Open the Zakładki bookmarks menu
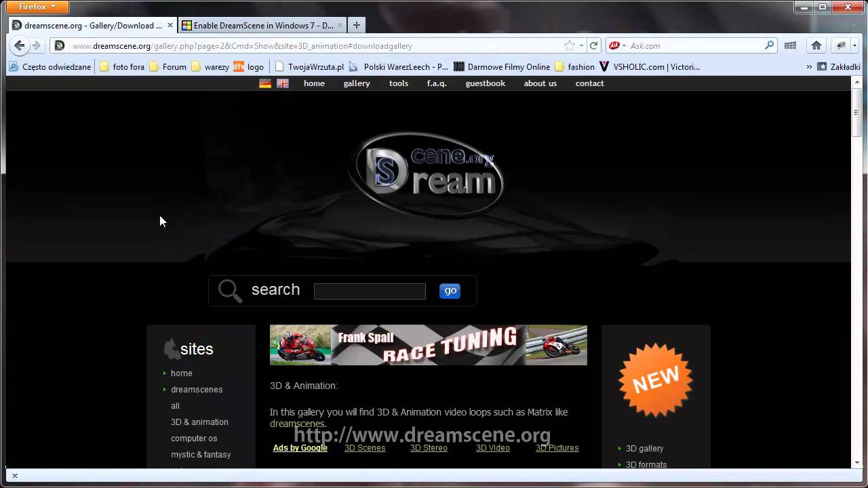 839,66
